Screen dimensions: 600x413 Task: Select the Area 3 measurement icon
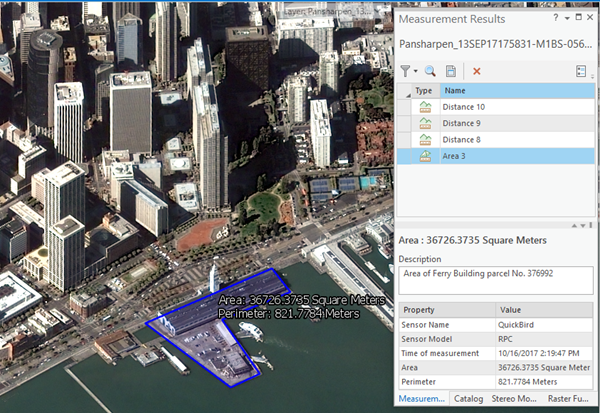click(x=425, y=156)
